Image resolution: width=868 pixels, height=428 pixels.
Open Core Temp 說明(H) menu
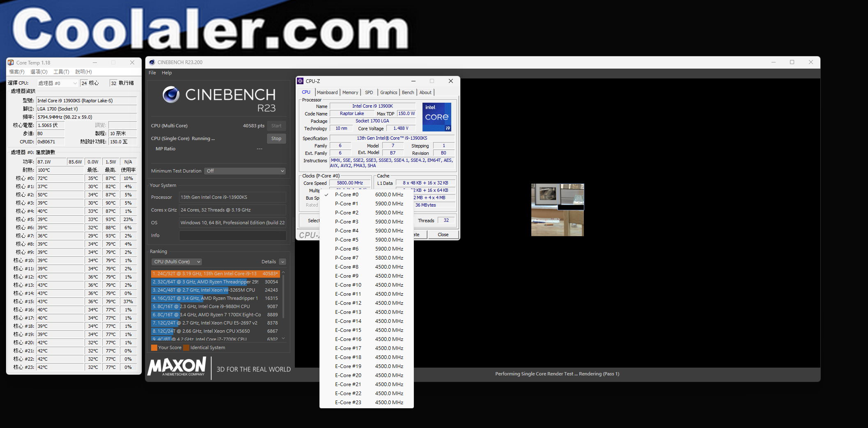(x=83, y=71)
